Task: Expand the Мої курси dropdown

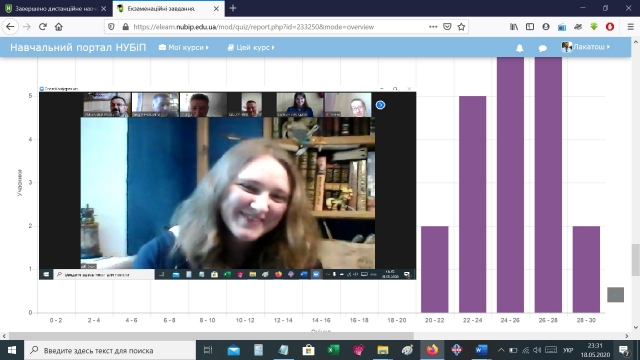Action: click(184, 48)
